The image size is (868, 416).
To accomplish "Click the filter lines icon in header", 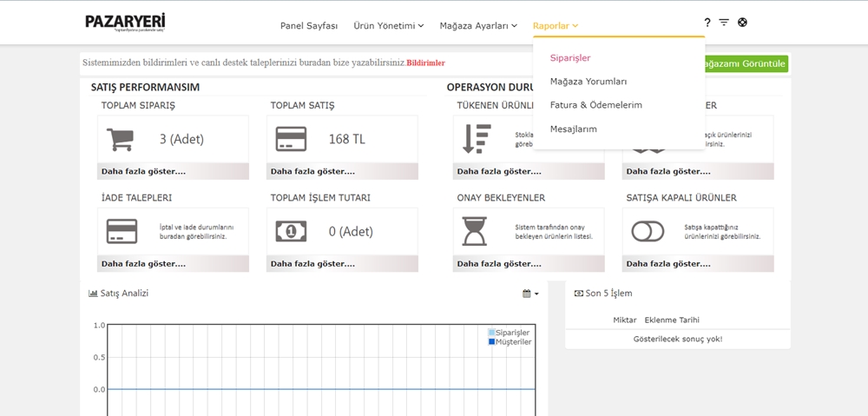I will point(724,23).
